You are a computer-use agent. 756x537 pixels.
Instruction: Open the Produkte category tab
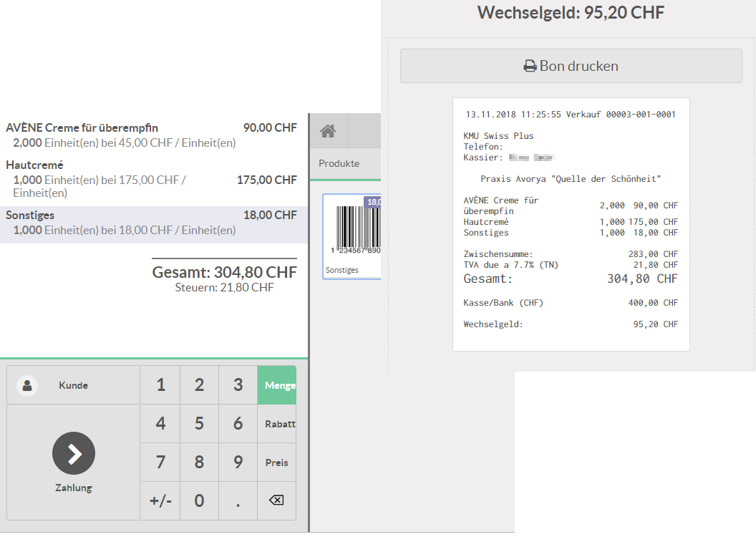click(x=339, y=163)
